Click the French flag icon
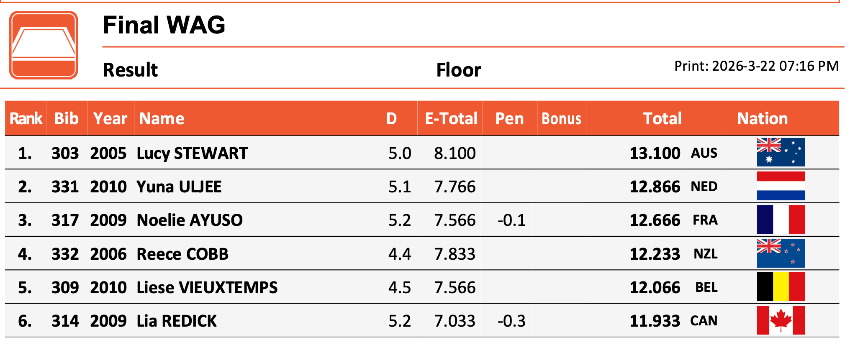The width and height of the screenshot is (868, 358). click(x=781, y=220)
